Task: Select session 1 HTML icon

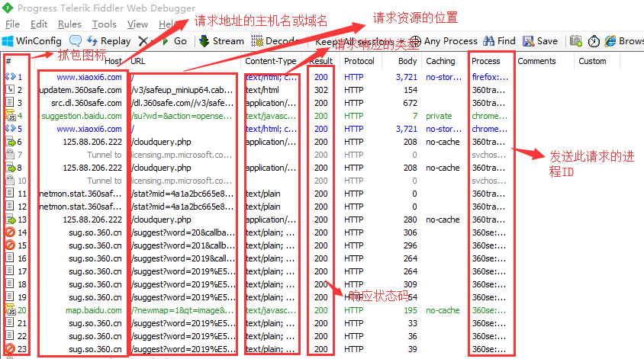Action: click(x=10, y=76)
